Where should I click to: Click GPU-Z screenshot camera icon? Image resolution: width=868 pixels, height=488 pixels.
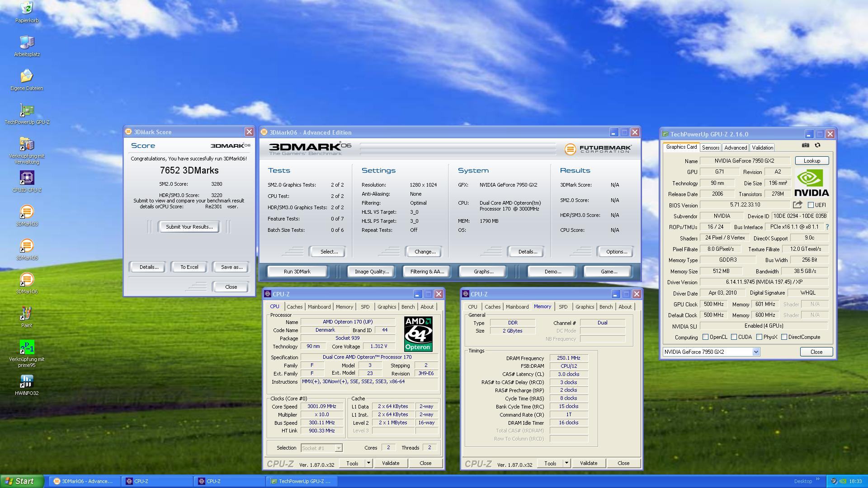[806, 145]
